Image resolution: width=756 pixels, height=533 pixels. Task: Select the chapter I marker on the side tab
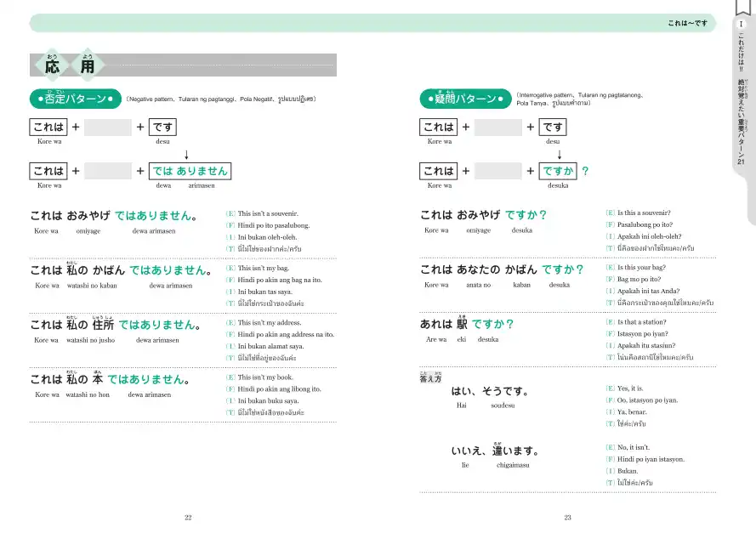click(x=741, y=26)
